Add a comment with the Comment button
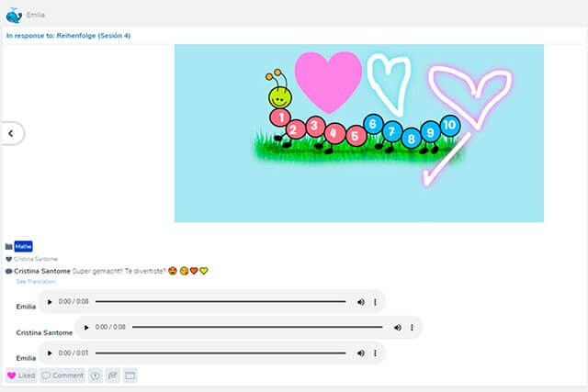Screen dimensions: 588x392 pyautogui.click(x=62, y=375)
